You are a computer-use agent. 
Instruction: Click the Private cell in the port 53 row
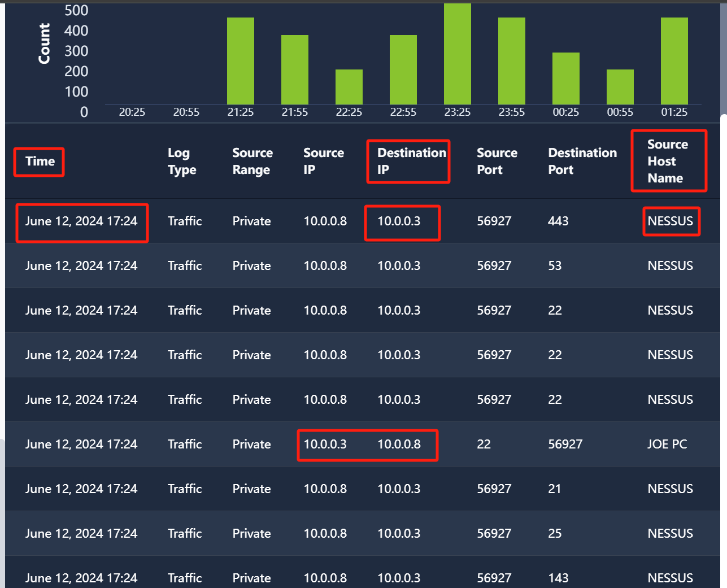click(252, 266)
